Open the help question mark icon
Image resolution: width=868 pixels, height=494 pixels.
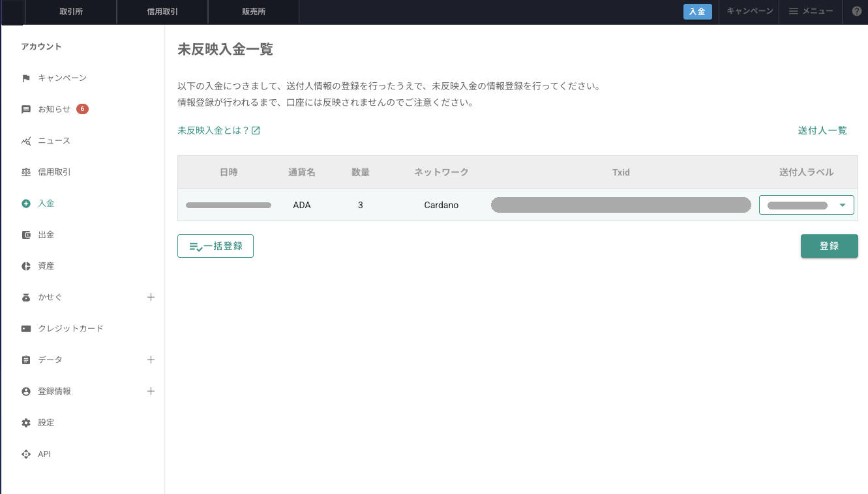pyautogui.click(x=857, y=11)
